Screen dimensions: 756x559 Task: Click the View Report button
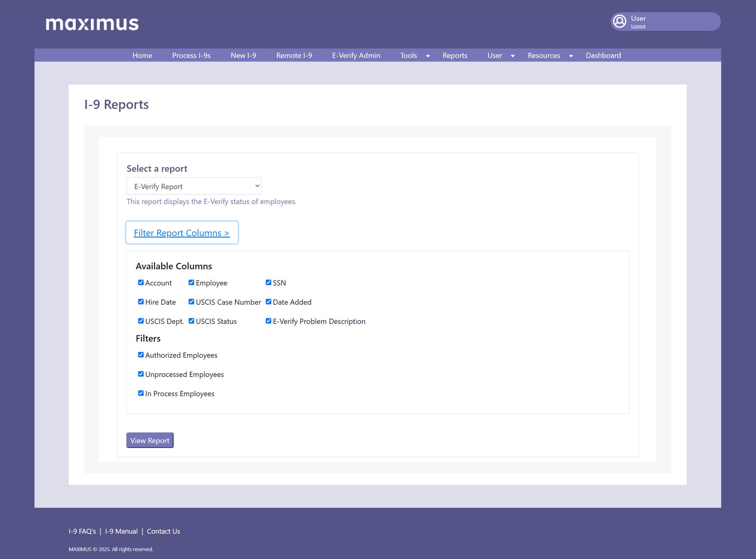pyautogui.click(x=150, y=440)
